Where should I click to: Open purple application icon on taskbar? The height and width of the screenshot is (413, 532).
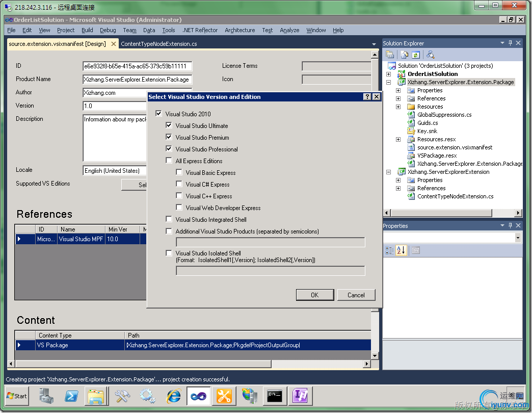[x=300, y=396]
